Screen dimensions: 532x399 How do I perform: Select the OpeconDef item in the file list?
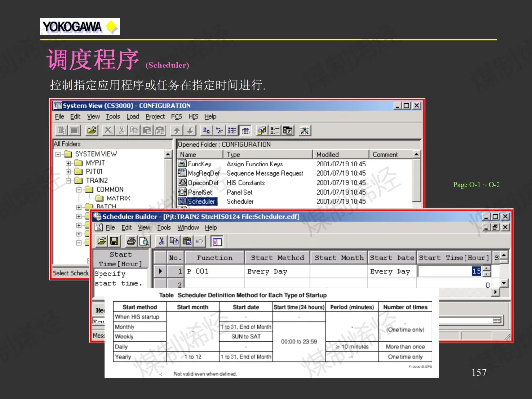pos(199,183)
